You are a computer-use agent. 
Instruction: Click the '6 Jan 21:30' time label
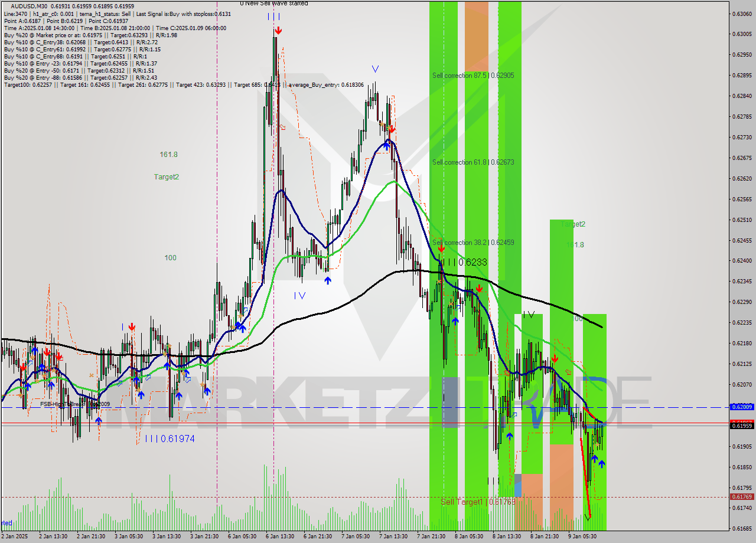318,537
